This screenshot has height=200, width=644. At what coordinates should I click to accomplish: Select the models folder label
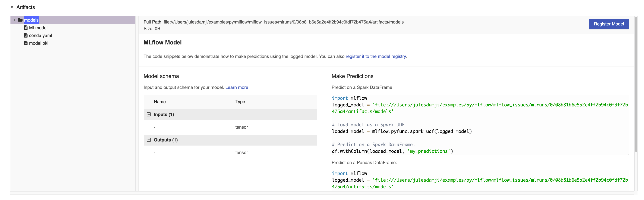[x=31, y=20]
